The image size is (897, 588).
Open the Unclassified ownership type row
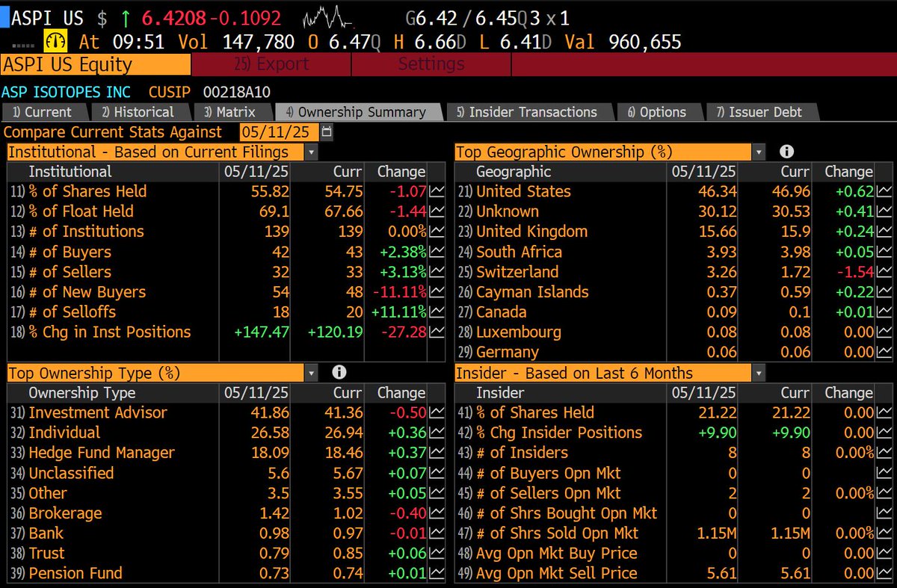[x=226, y=473]
